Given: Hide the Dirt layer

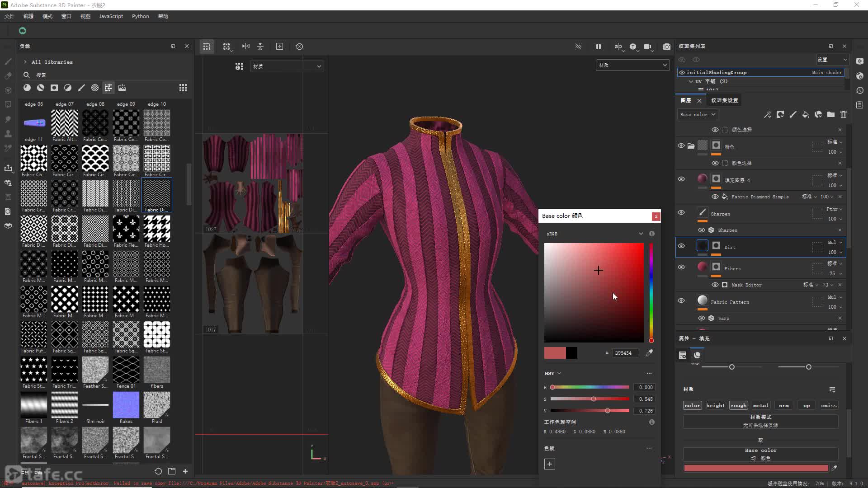Looking at the screenshot, I should (681, 246).
